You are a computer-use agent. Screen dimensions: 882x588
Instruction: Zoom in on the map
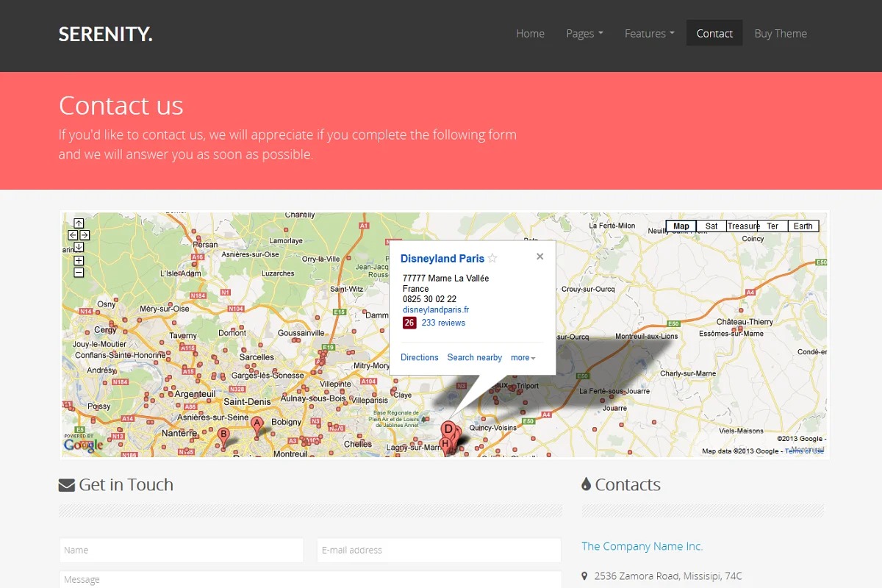[79, 261]
